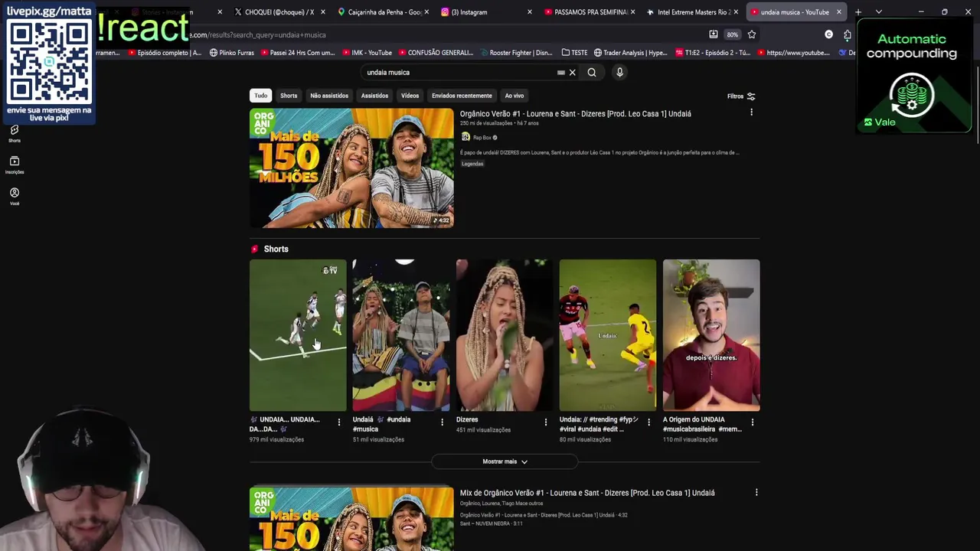This screenshot has height=551, width=980.
Task: Select the Ao vivo filter chip
Action: click(514, 96)
